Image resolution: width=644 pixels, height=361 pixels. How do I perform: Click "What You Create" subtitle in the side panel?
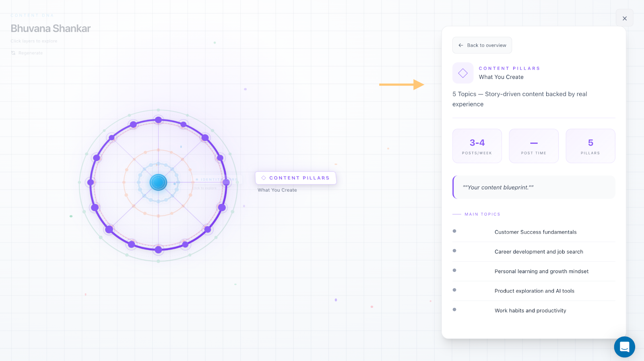point(501,77)
